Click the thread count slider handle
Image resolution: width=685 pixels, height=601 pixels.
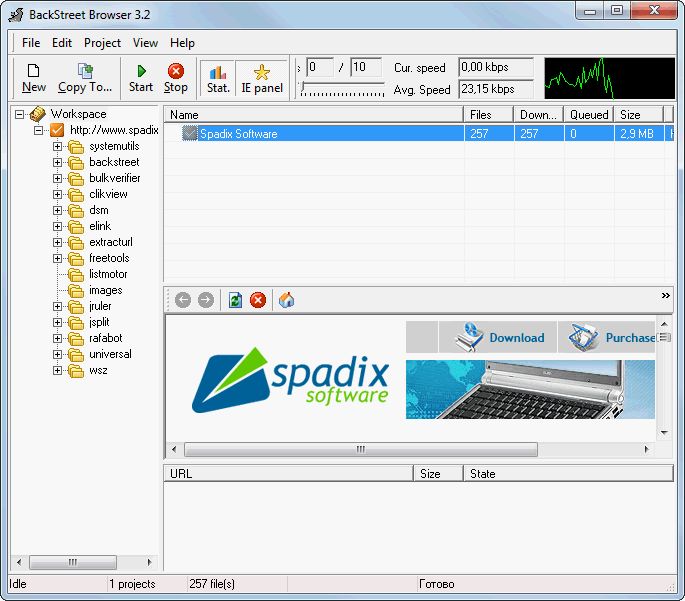click(302, 86)
